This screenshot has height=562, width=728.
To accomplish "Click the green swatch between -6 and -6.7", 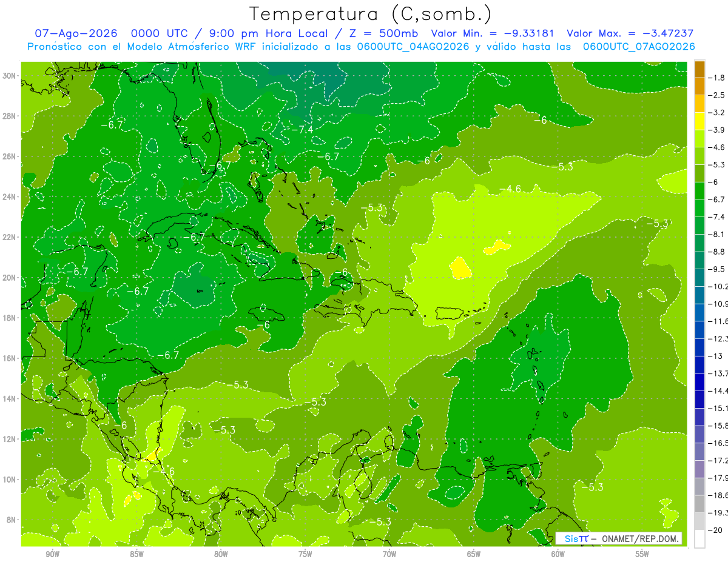I will [x=699, y=191].
